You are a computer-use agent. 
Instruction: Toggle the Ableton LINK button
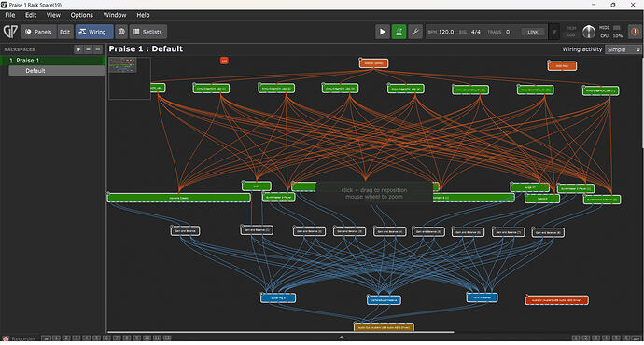533,32
